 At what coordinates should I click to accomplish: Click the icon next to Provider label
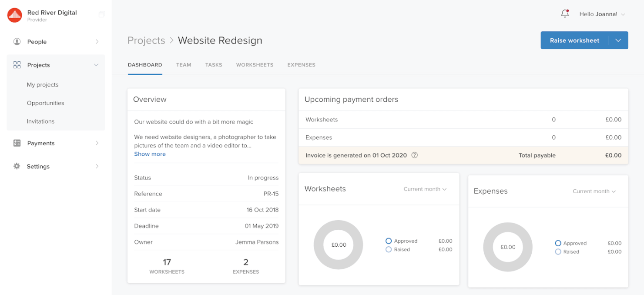[x=101, y=14]
